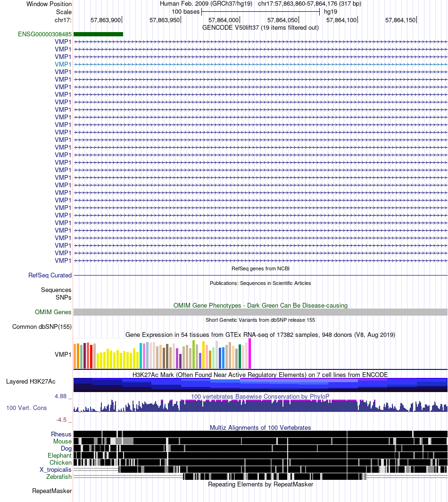Click the Scale label

64,12
